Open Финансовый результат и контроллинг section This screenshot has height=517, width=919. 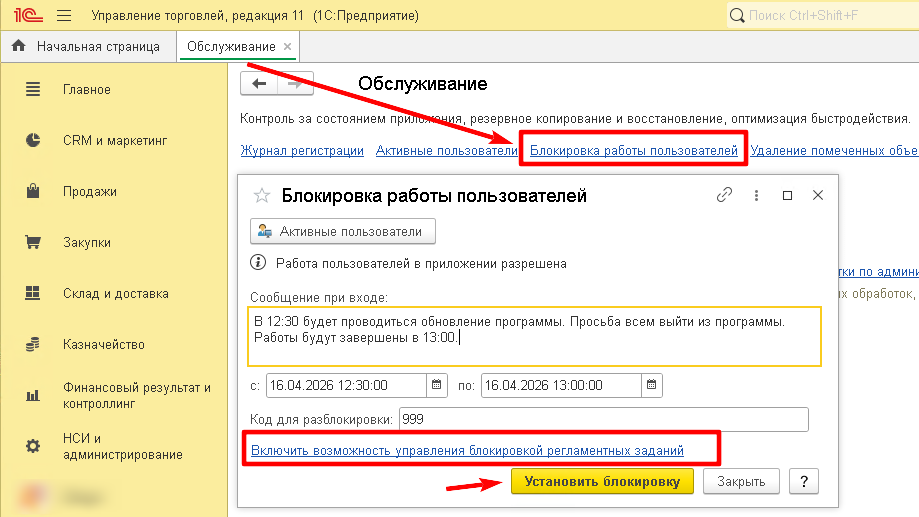click(x=137, y=396)
